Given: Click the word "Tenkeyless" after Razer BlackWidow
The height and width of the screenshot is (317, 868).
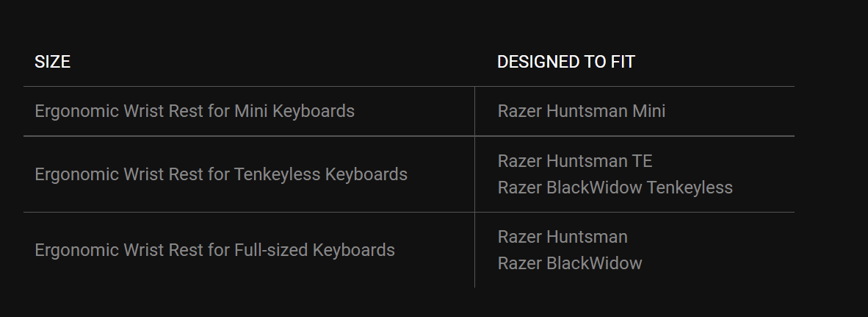Looking at the screenshot, I should tap(690, 188).
